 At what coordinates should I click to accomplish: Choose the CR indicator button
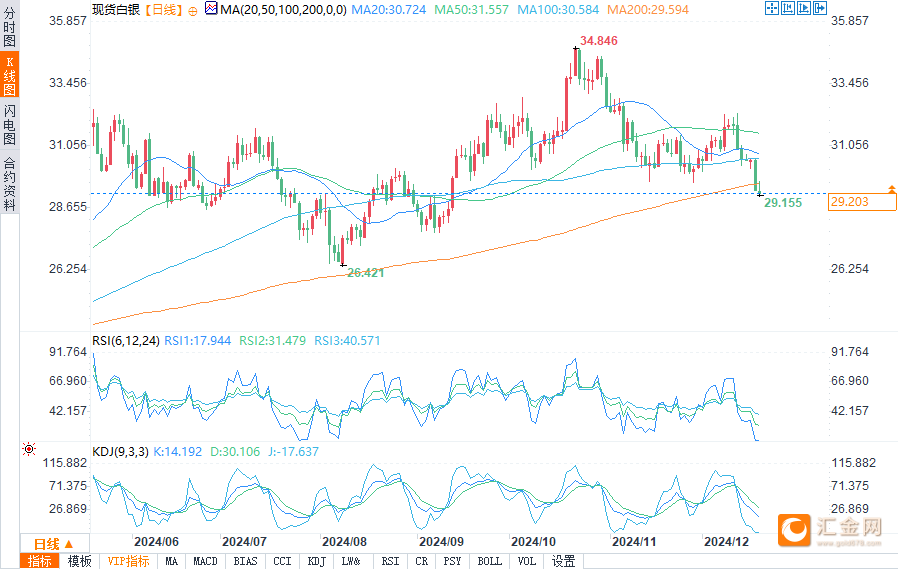pos(422,562)
